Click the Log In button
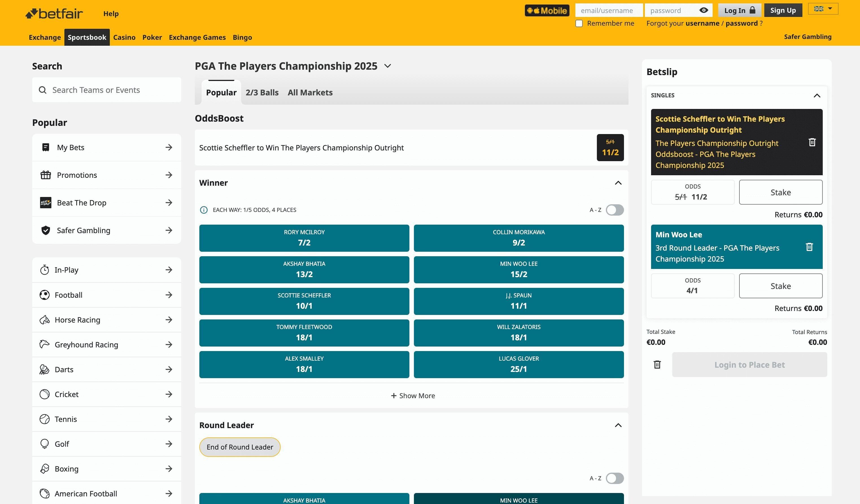860x504 pixels. pos(739,10)
